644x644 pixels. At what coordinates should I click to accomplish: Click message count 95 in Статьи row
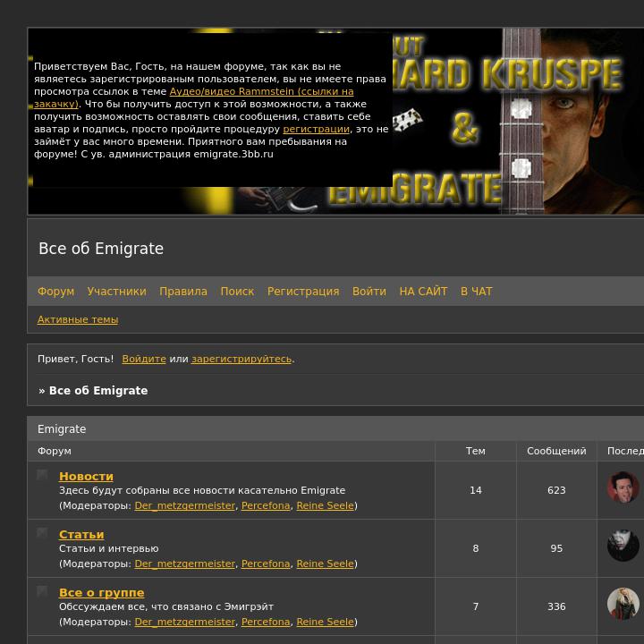click(556, 548)
